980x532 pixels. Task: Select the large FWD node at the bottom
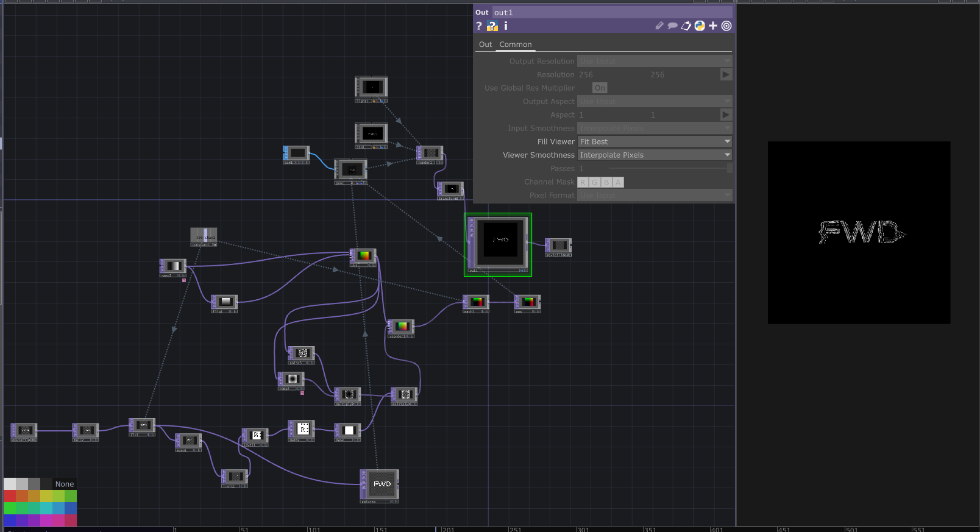pyautogui.click(x=379, y=486)
